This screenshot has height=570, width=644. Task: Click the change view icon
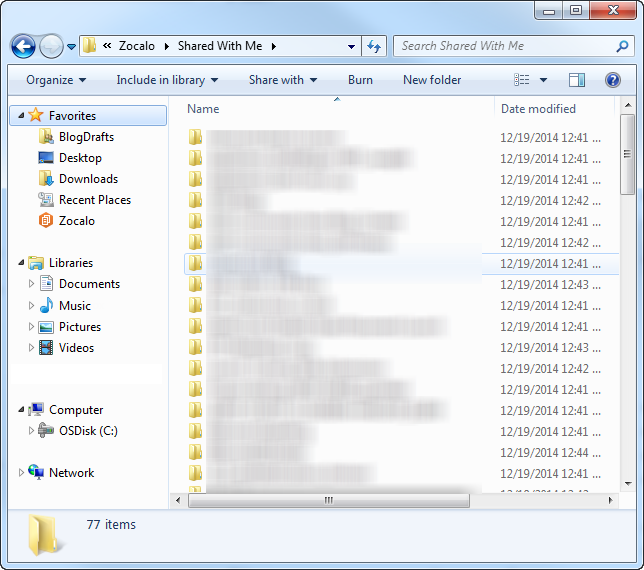[522, 80]
